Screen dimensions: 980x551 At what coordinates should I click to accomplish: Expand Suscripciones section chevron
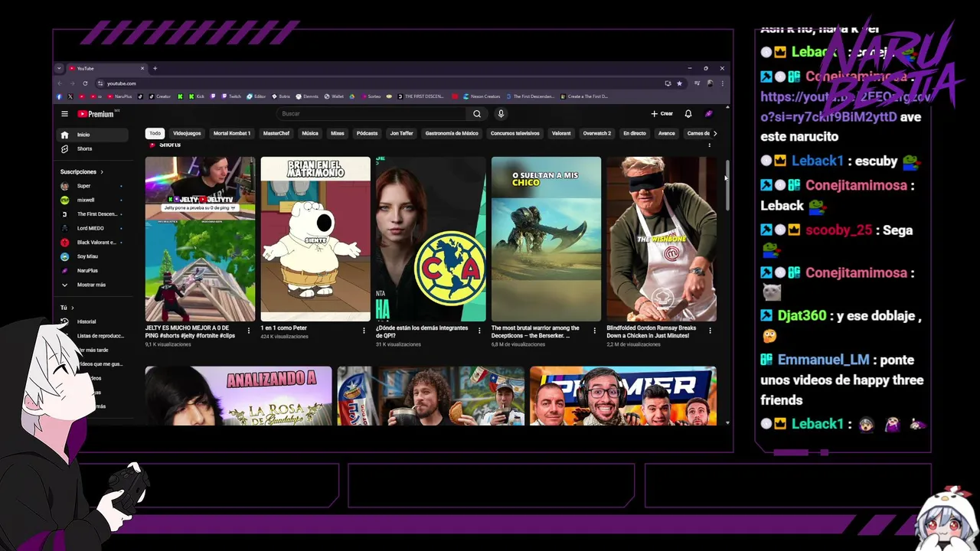tap(101, 172)
